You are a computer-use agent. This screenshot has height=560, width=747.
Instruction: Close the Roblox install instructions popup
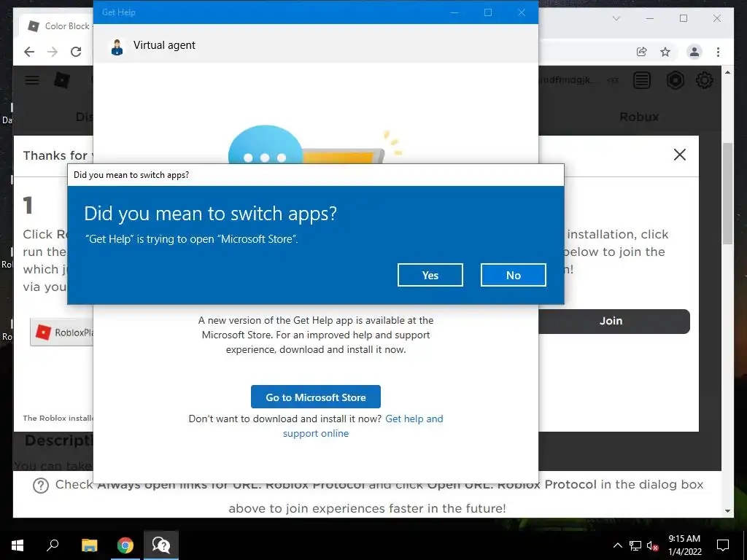(680, 155)
